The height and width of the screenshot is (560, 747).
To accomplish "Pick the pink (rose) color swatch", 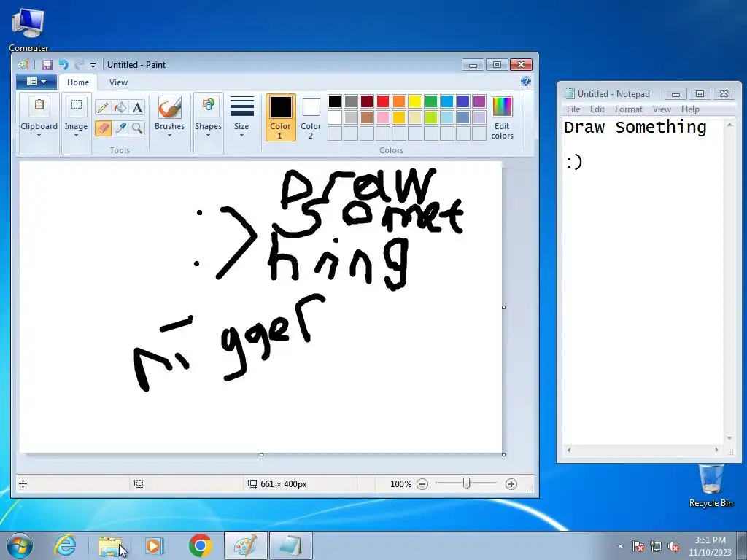I will (383, 117).
